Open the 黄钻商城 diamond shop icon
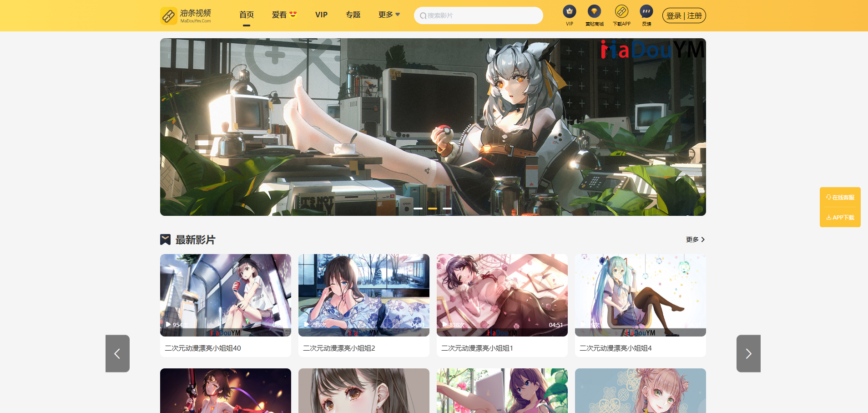The width and height of the screenshot is (868, 413). pos(594,12)
